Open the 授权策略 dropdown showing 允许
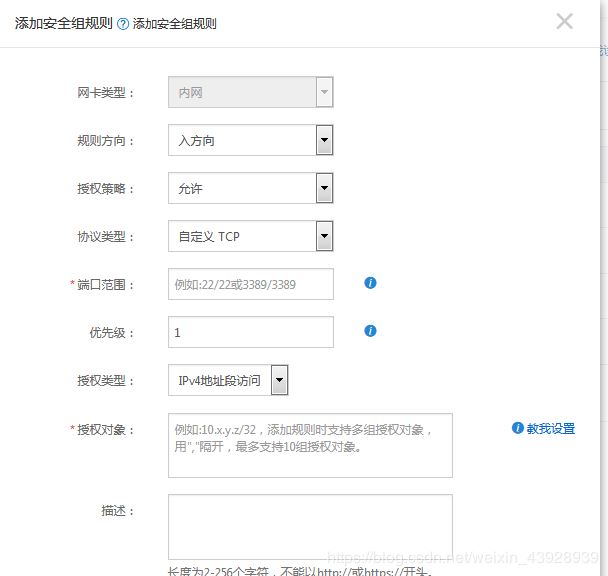 tap(250, 188)
